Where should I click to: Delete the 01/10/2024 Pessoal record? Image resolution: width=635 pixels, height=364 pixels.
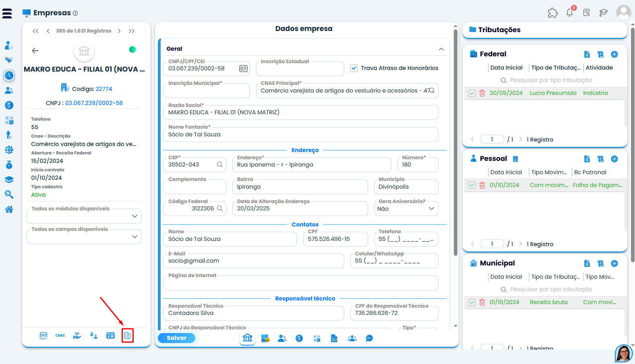click(482, 185)
